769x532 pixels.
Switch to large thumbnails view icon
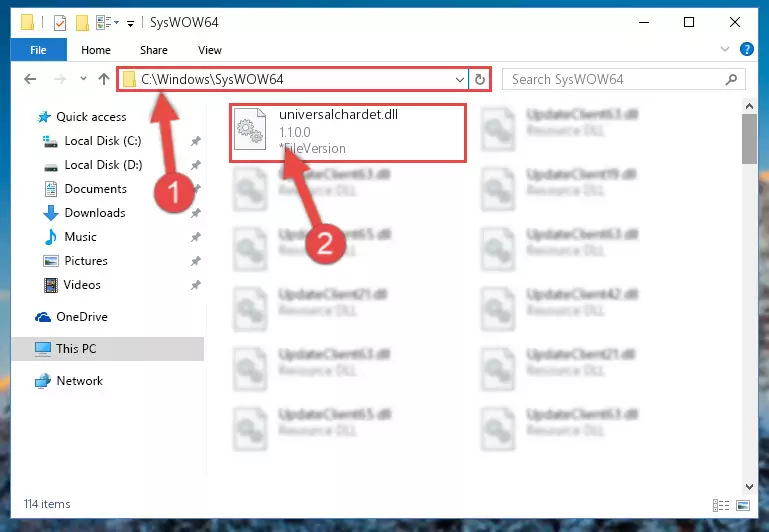[x=743, y=505]
